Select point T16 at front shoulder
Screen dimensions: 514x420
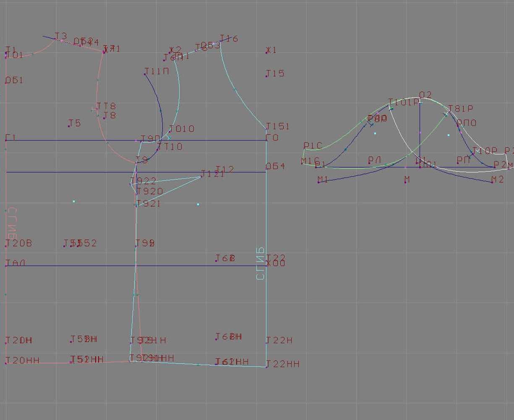coord(220,42)
